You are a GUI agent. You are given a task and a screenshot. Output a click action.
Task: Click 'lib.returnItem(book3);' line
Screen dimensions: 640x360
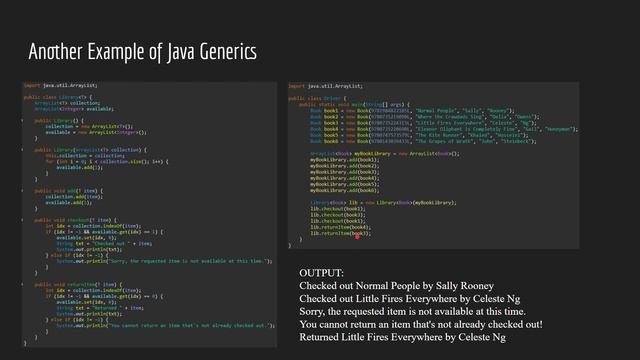[x=341, y=233]
